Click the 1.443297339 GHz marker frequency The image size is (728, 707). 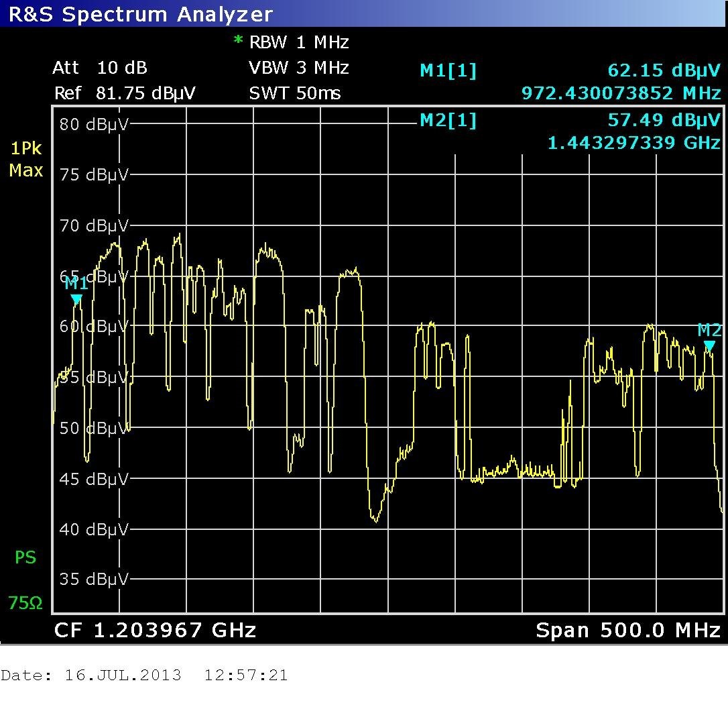click(633, 143)
